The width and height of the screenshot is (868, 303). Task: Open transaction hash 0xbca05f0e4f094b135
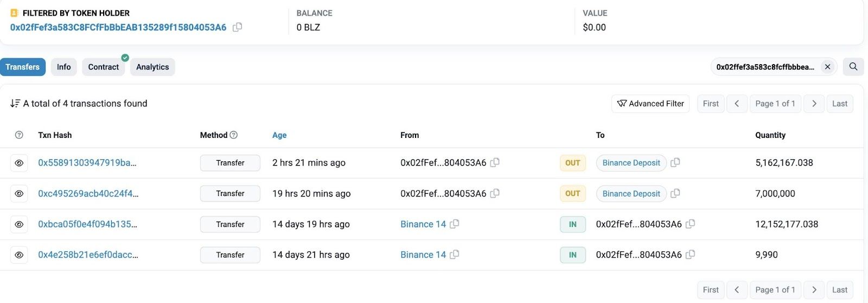87,224
